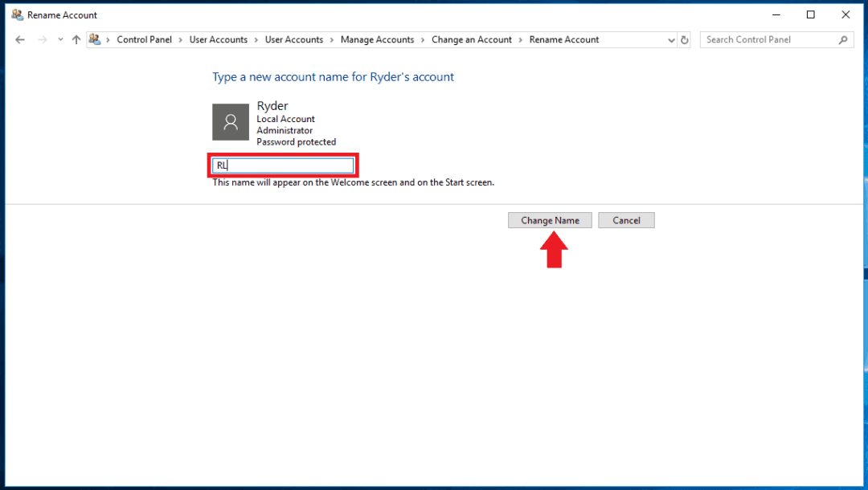Open the Control Panel breadcrumb

[x=144, y=40]
